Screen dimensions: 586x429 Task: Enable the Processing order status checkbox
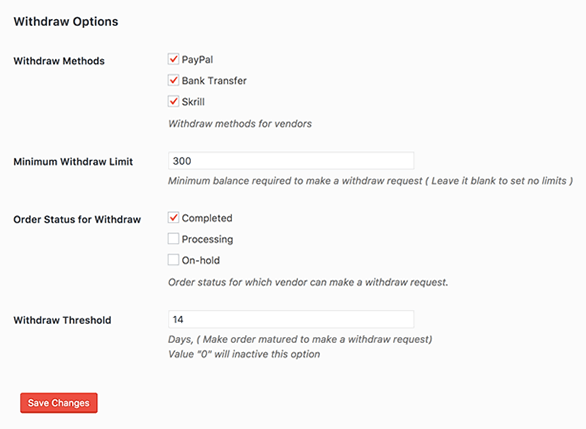click(173, 239)
